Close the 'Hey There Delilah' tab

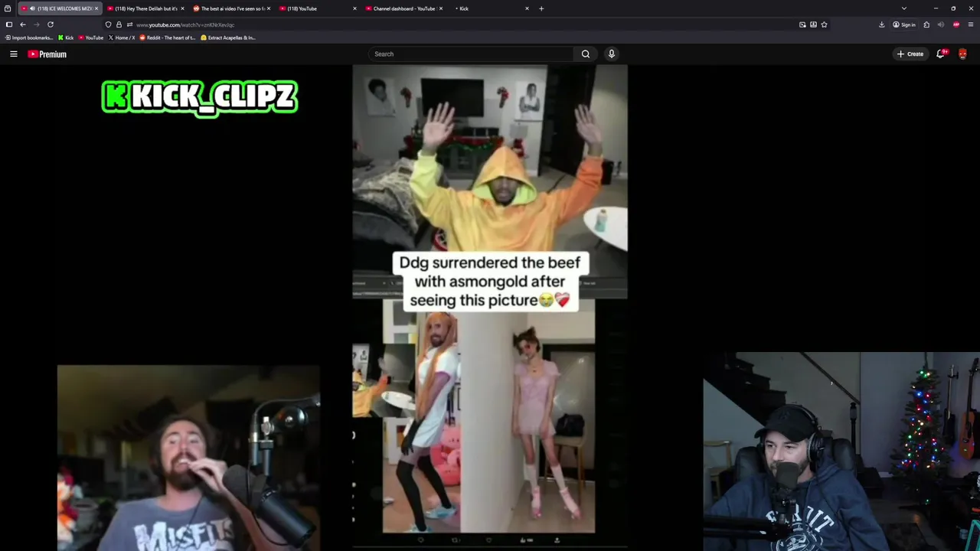pyautogui.click(x=182, y=8)
